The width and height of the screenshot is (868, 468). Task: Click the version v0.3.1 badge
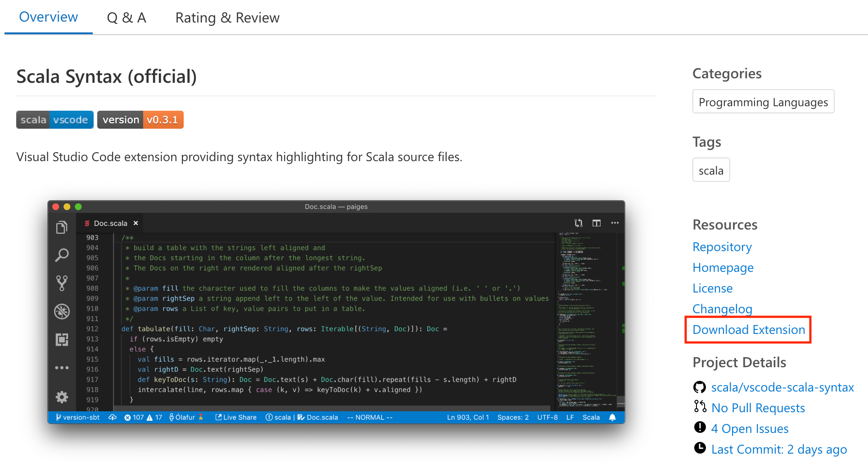140,120
